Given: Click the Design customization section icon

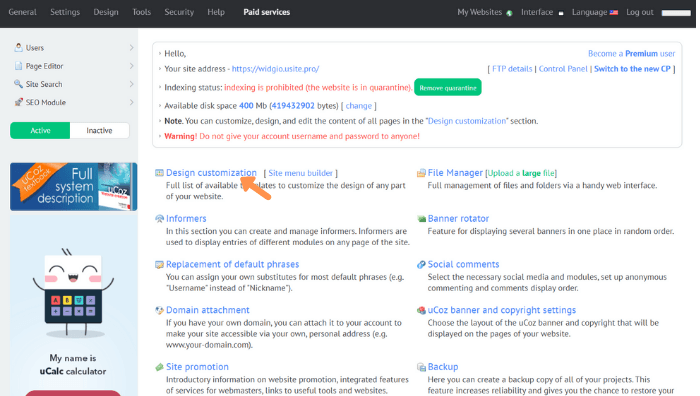Looking at the screenshot, I should coord(159,173).
